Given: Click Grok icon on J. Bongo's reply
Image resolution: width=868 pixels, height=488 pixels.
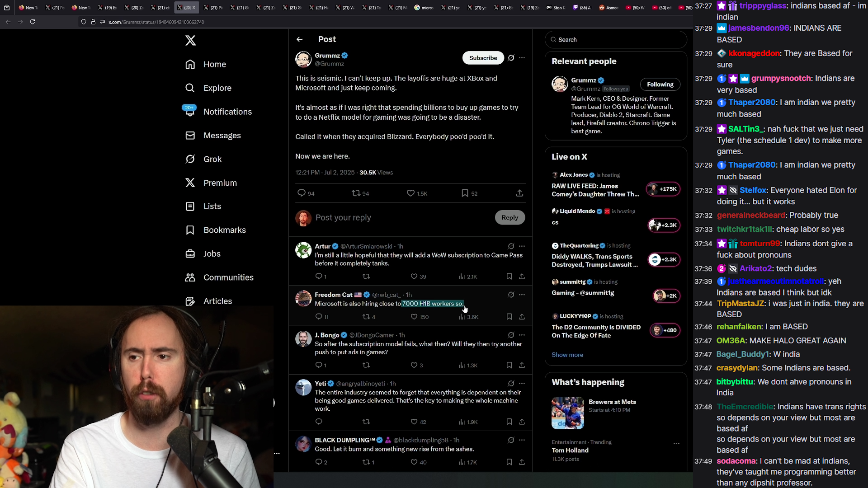Looking at the screenshot, I should click(x=511, y=335).
